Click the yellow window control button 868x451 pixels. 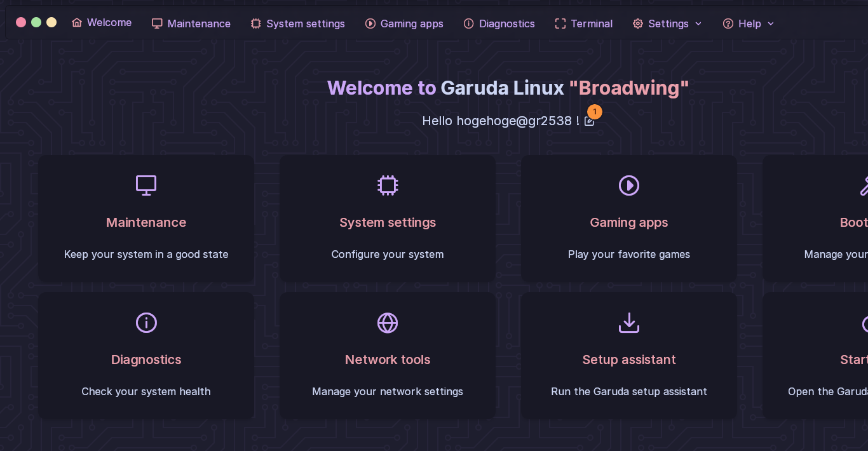click(51, 22)
